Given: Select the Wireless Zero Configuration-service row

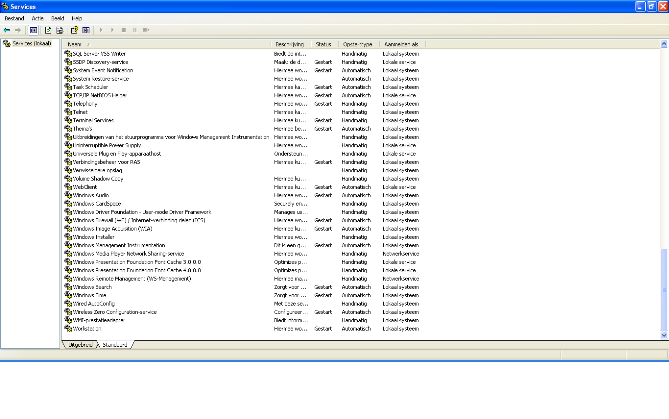Looking at the screenshot, I should point(115,312).
